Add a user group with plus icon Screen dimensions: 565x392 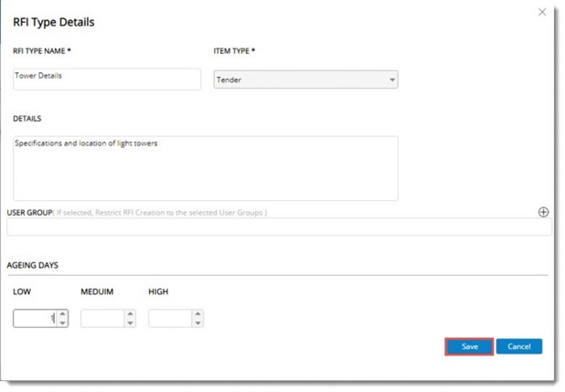pos(543,212)
